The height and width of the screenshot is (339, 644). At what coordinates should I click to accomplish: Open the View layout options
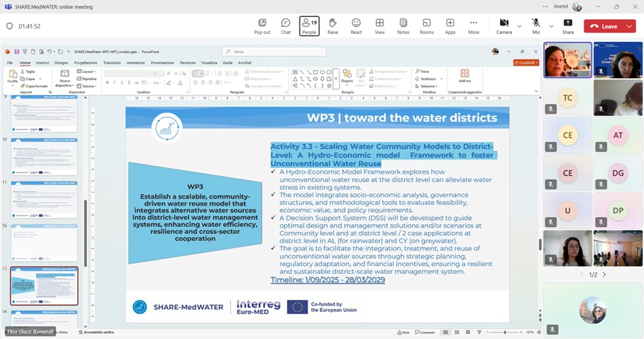[x=380, y=26]
